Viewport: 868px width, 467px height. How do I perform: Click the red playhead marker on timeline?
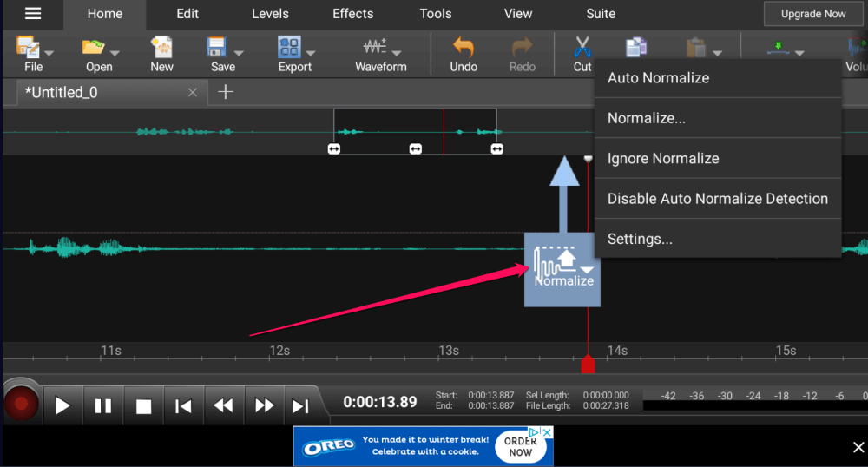(x=588, y=364)
